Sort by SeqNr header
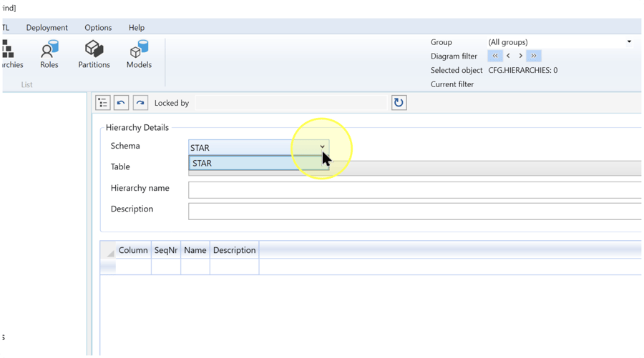 (166, 250)
